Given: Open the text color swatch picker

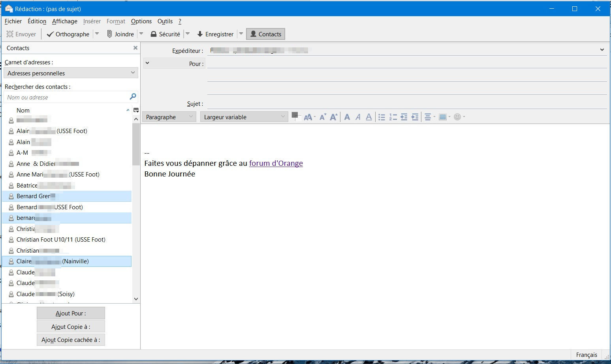Looking at the screenshot, I should [295, 116].
